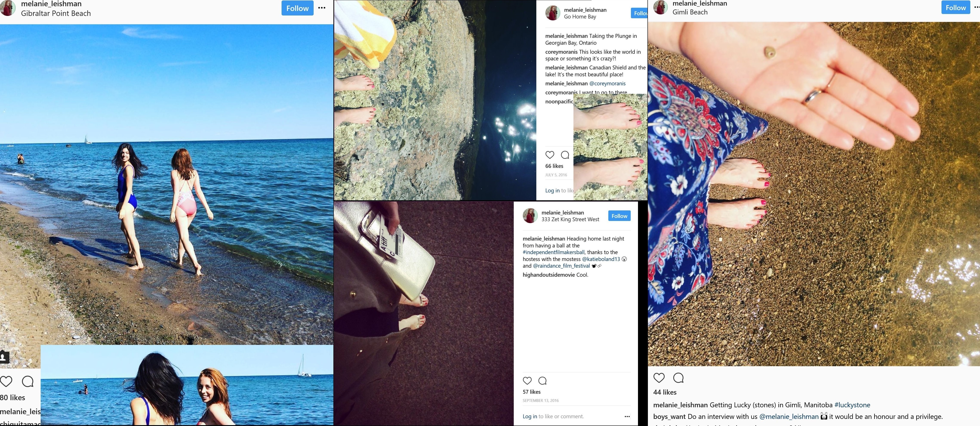Open comments bubble on Gibraltar Point Beach post

click(28, 381)
